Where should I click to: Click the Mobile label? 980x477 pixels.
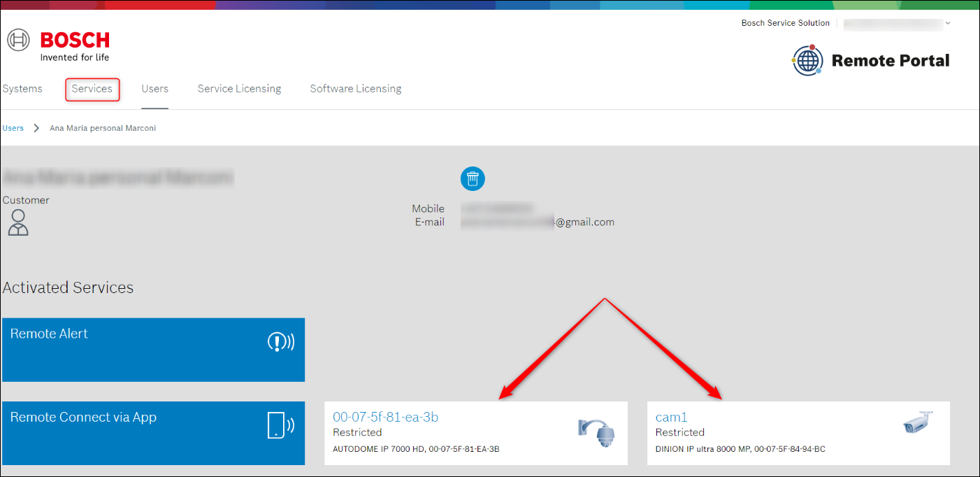[428, 208]
